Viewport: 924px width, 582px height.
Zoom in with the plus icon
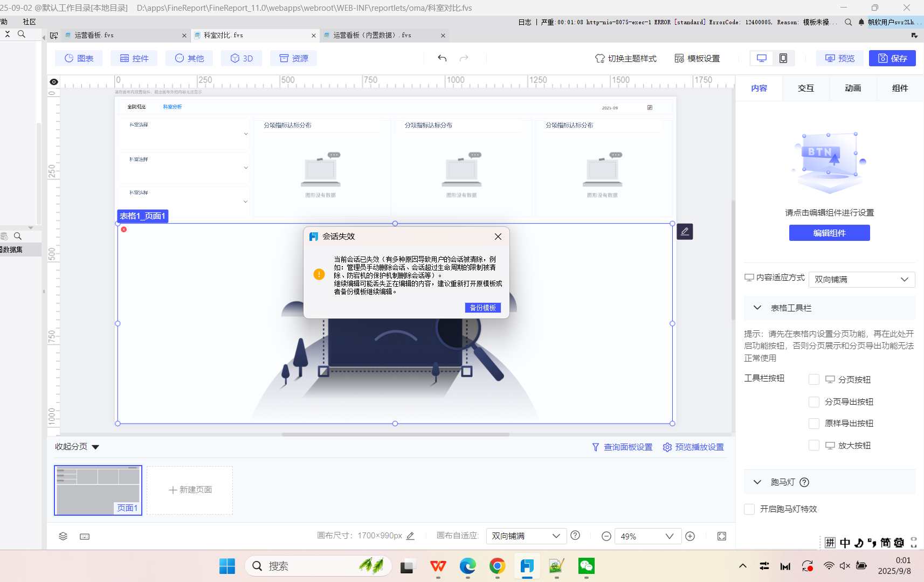click(690, 536)
